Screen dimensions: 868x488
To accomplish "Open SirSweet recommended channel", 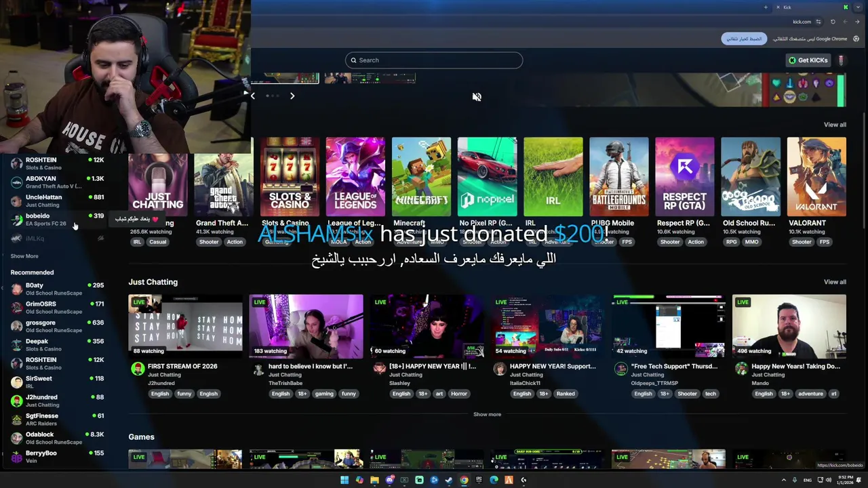I will coord(58,382).
